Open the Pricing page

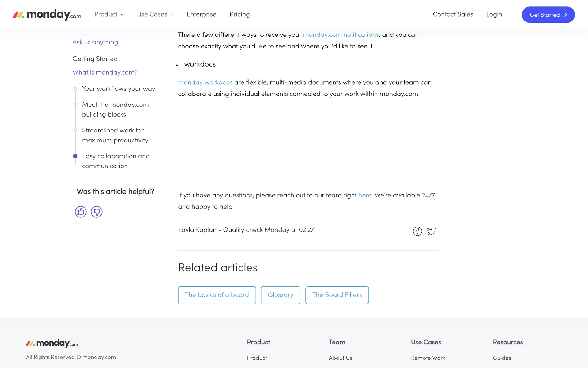tap(239, 14)
